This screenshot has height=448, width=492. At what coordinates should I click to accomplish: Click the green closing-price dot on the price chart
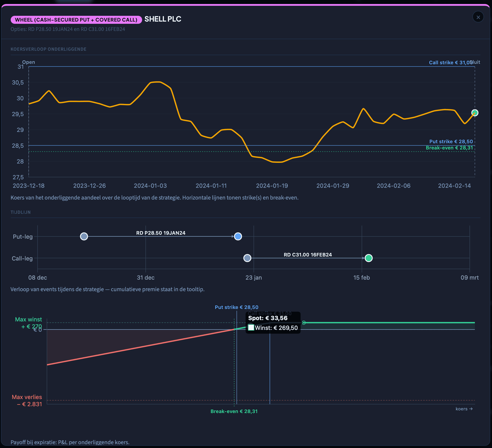click(x=474, y=113)
